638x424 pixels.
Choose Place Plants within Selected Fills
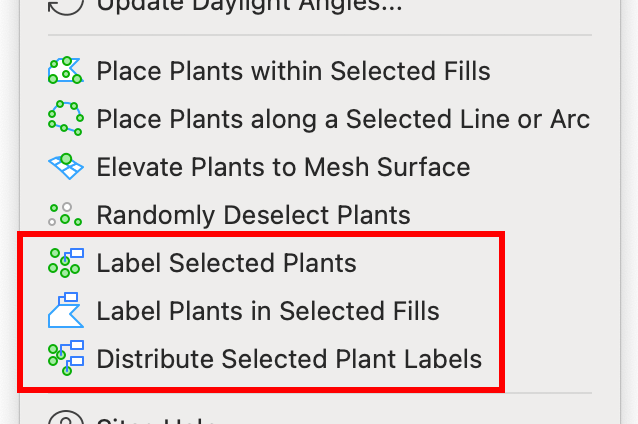pos(293,71)
